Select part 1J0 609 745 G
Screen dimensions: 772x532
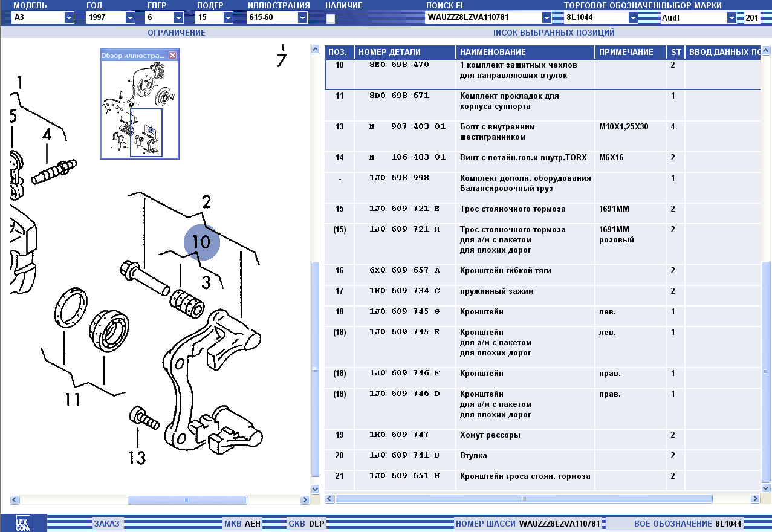pos(404,312)
